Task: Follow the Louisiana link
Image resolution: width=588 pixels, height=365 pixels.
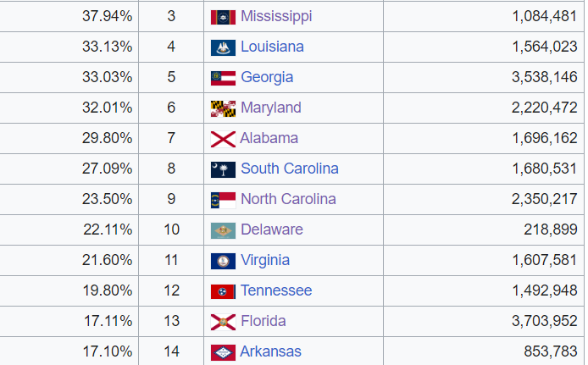Action: click(x=272, y=47)
